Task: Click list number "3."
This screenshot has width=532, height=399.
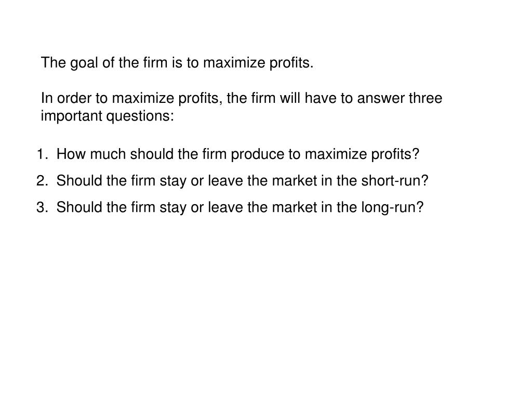Action: click(43, 207)
